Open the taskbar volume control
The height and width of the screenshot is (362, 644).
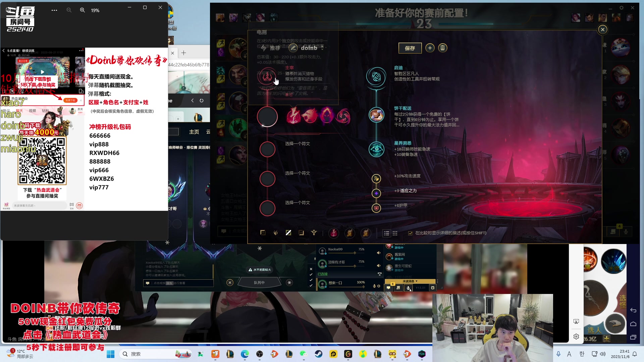(x=603, y=354)
